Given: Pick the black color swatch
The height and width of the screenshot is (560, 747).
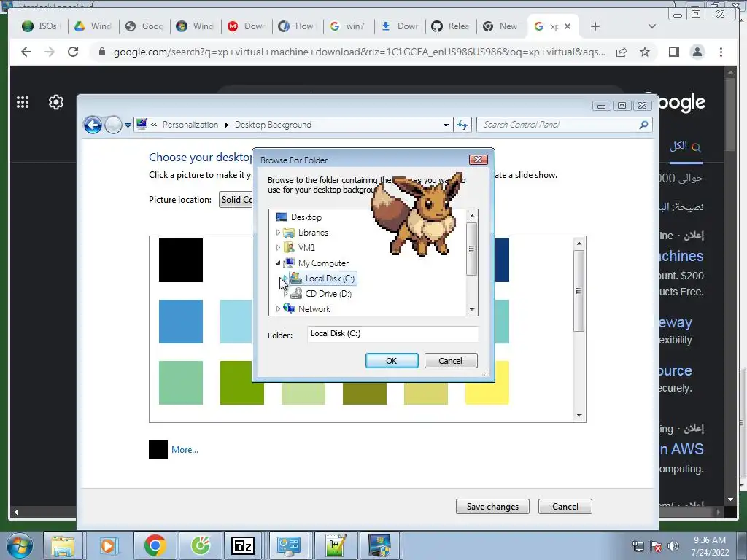Looking at the screenshot, I should pos(181,260).
